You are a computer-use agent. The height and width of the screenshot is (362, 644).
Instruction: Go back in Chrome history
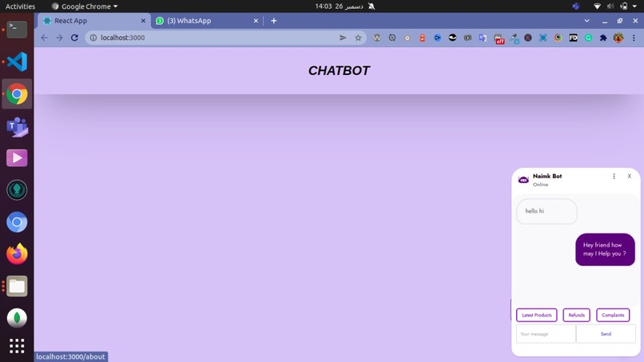(45, 38)
